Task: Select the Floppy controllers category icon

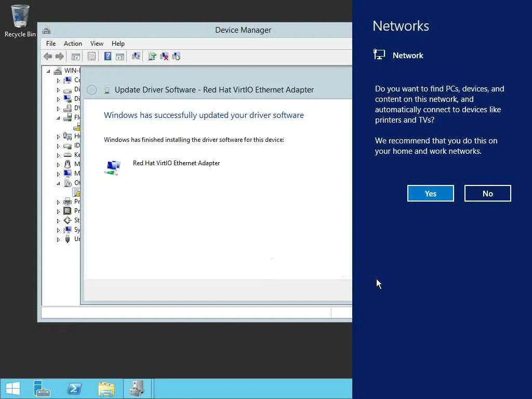Action: [68, 117]
